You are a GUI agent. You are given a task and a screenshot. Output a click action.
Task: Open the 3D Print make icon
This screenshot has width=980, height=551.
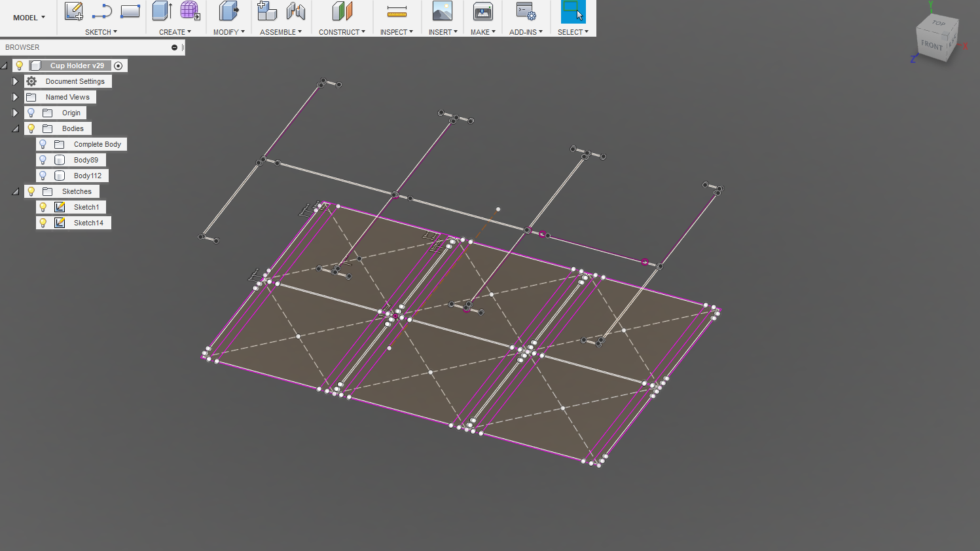483,11
